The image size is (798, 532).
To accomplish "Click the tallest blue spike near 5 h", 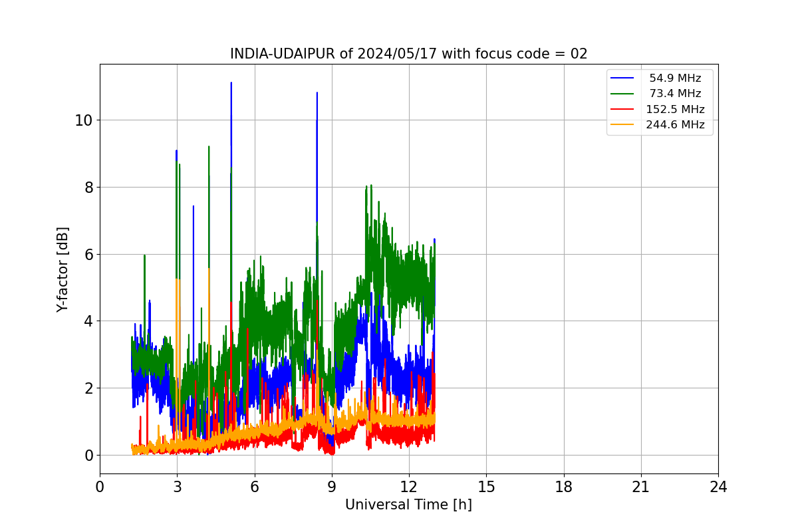I will [231, 84].
